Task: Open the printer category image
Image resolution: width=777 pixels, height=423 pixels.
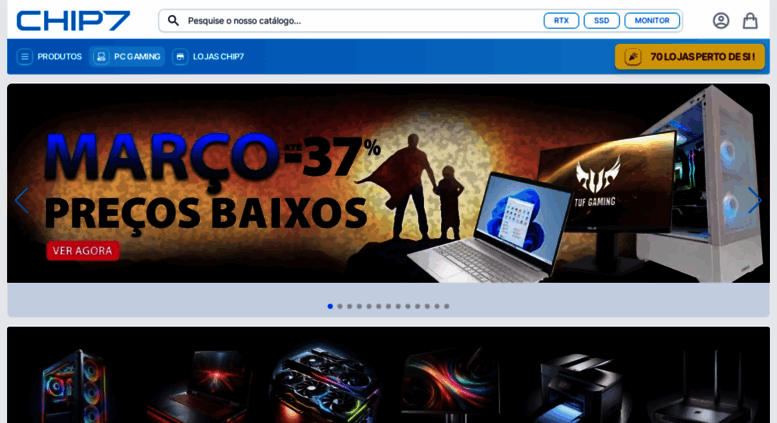Action: (x=577, y=386)
